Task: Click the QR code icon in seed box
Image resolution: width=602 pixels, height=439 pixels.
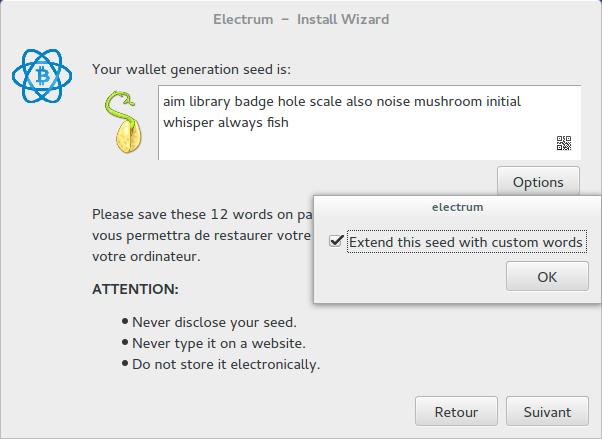Action: tap(564, 143)
